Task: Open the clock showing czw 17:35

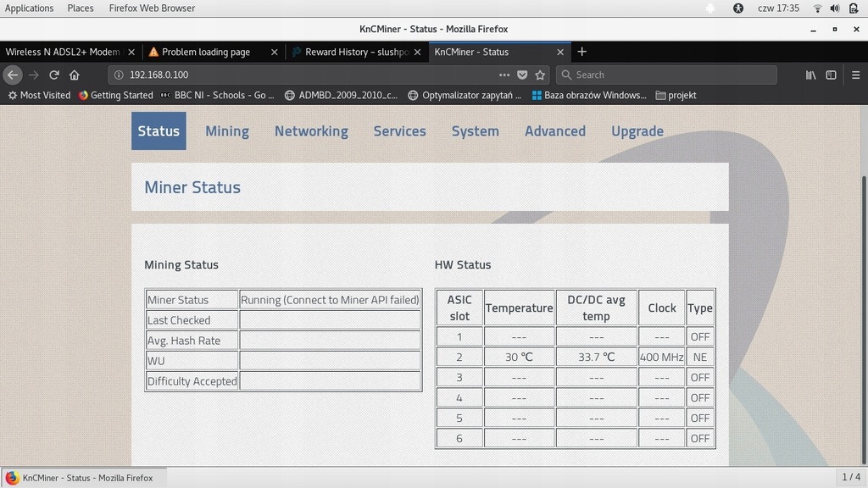Action: 778,8
